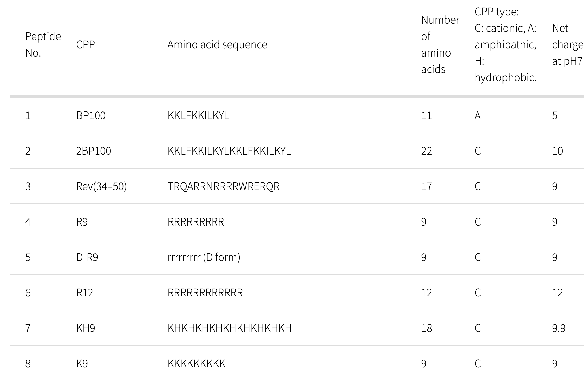Click the D-R9 peptide name
This screenshot has height=374, width=588.
click(x=87, y=257)
